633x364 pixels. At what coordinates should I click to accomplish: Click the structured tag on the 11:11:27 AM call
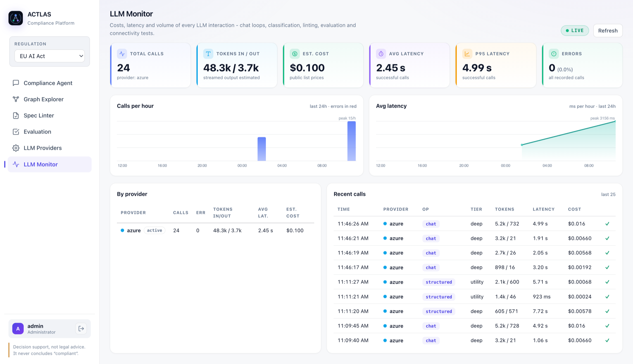pyautogui.click(x=439, y=282)
